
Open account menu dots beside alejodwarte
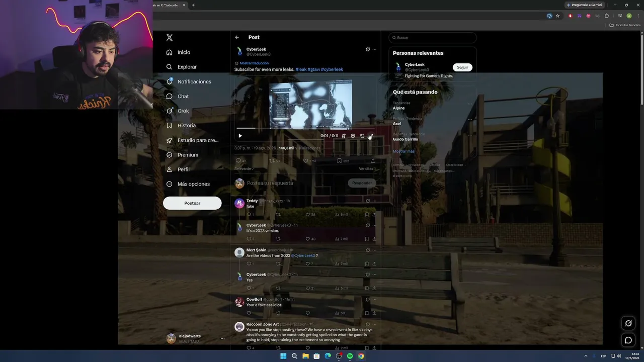click(x=222, y=339)
